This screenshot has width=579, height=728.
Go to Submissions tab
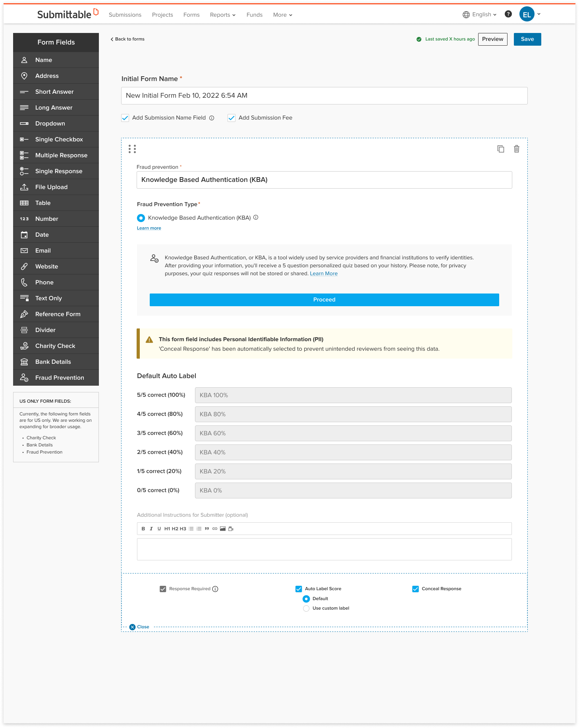click(125, 15)
